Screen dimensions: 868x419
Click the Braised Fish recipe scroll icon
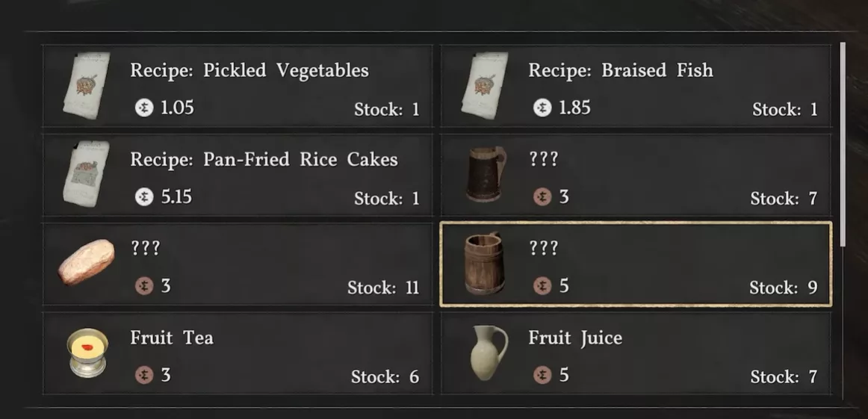485,86
